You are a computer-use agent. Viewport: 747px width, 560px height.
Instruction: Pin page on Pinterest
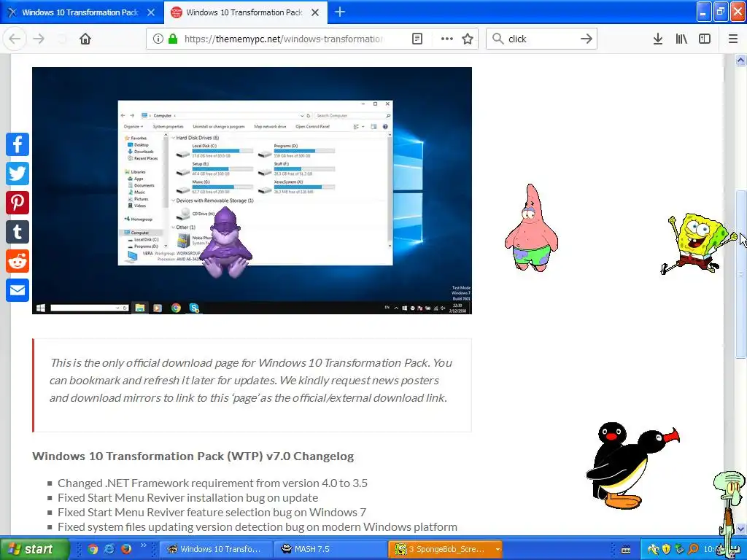[18, 203]
